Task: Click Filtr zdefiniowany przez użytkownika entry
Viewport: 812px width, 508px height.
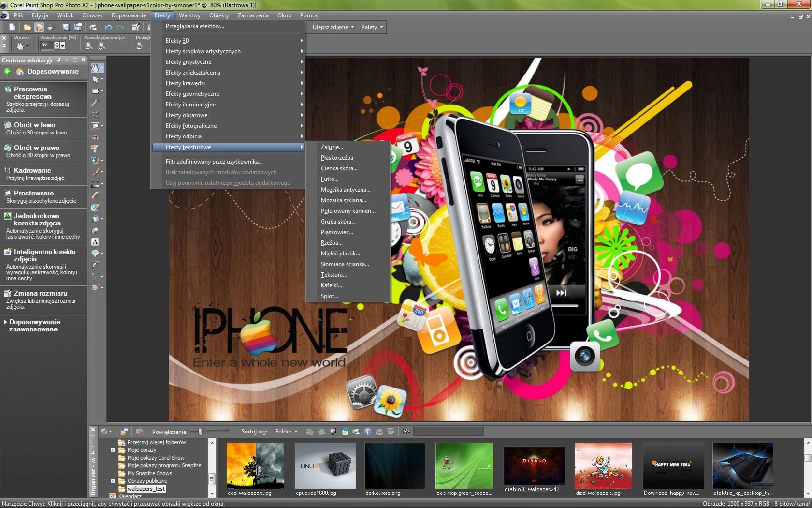Action: click(x=228, y=162)
